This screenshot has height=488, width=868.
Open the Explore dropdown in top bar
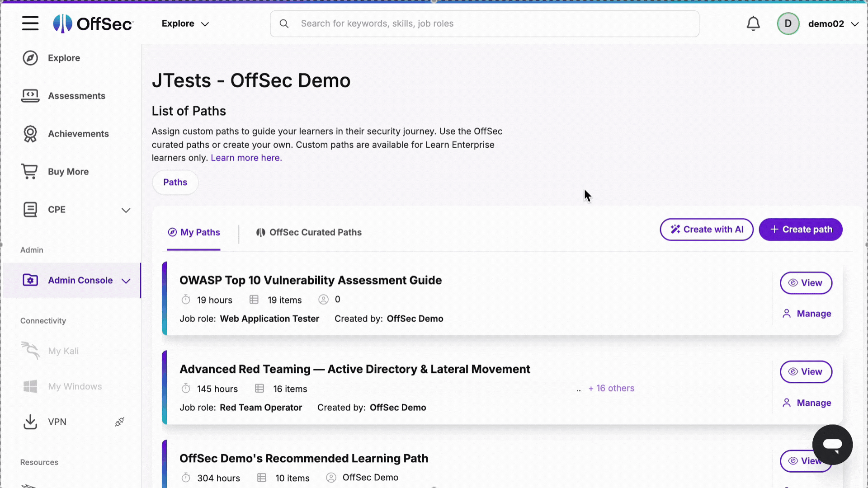(x=185, y=23)
